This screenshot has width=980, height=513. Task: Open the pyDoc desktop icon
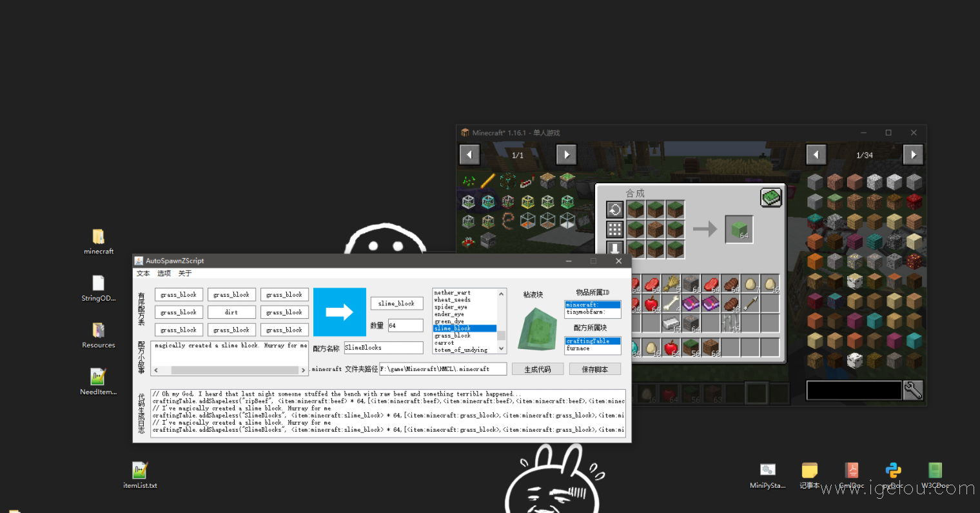pyautogui.click(x=893, y=475)
